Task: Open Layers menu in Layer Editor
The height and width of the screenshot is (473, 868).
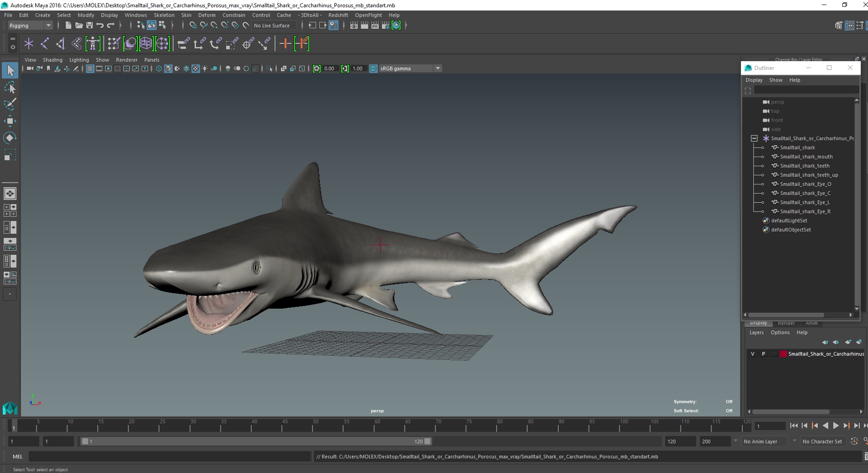Action: point(756,332)
